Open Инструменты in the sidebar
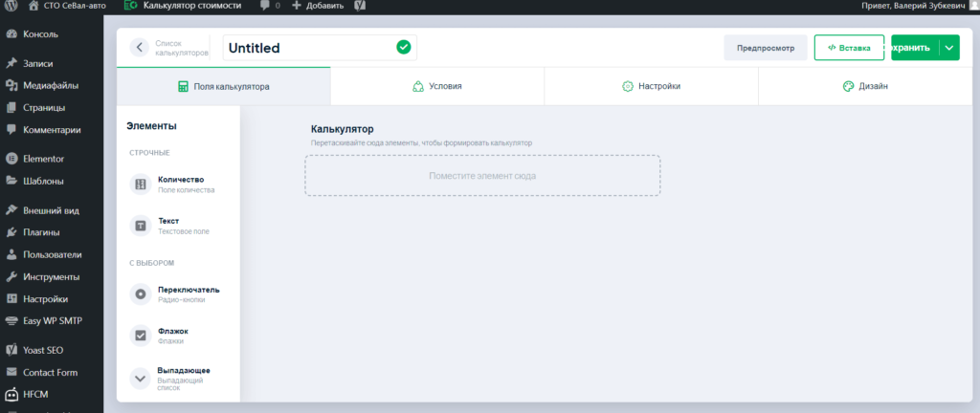 52,277
